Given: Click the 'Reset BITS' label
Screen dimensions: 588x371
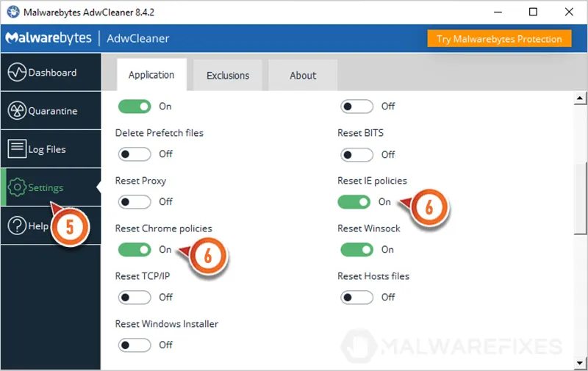Looking at the screenshot, I should coord(360,133).
